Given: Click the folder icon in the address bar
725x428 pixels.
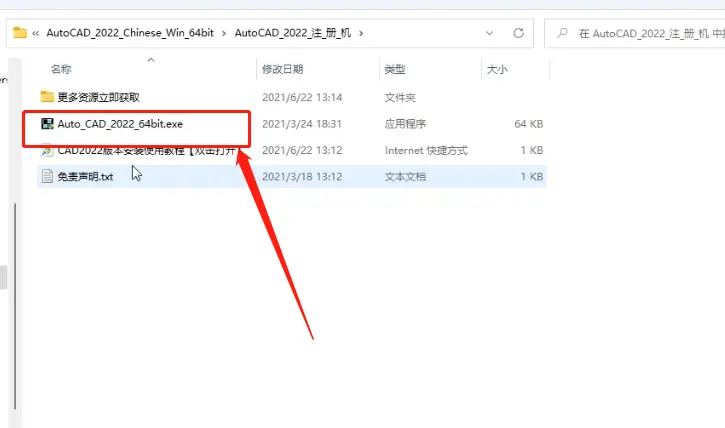Looking at the screenshot, I should click(20, 33).
